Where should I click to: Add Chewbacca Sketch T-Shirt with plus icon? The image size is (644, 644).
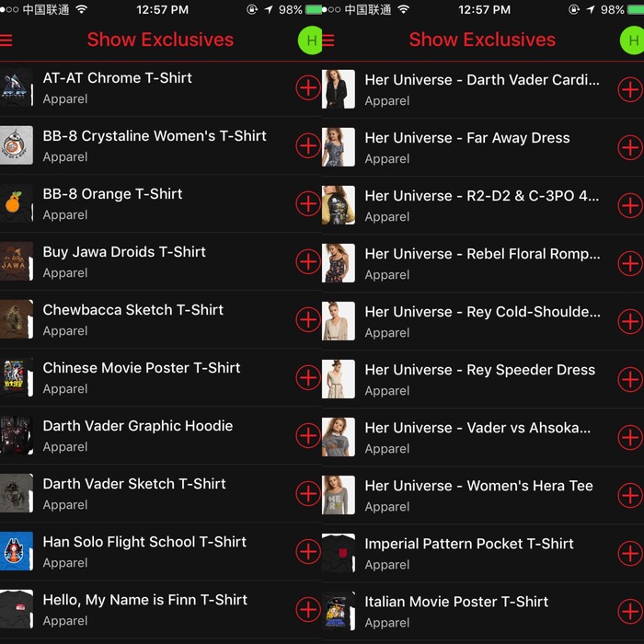pos(308,319)
